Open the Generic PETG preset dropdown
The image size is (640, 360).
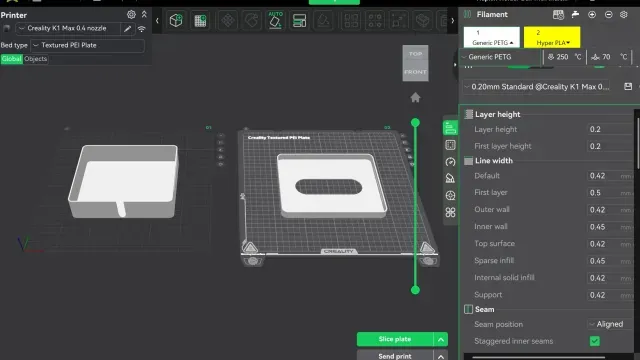pyautogui.click(x=502, y=57)
